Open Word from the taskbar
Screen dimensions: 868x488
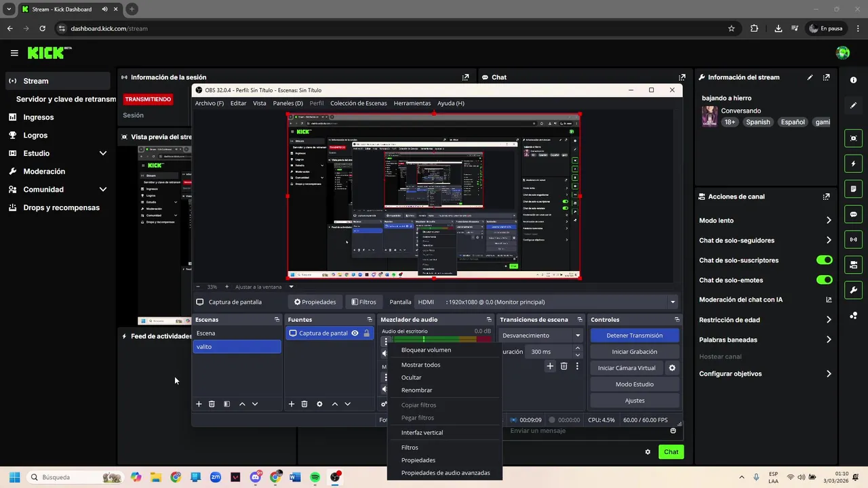[x=295, y=477]
